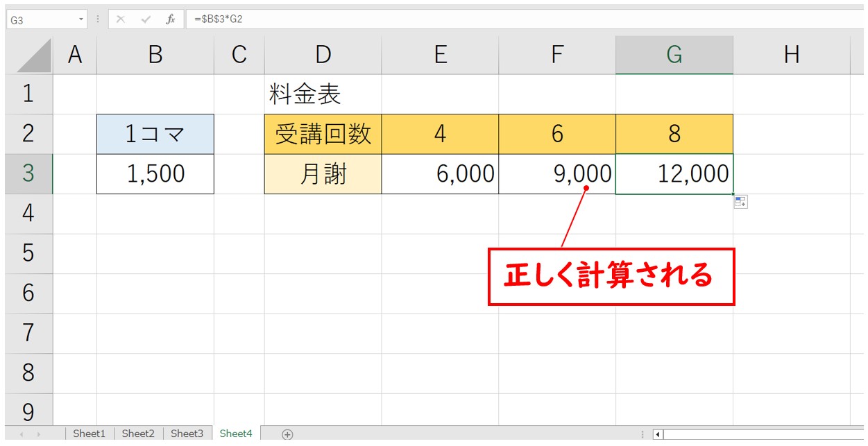This screenshot has width=868, height=446.
Task: Click the formula bar showing =$B$3*G2
Action: coord(526,19)
